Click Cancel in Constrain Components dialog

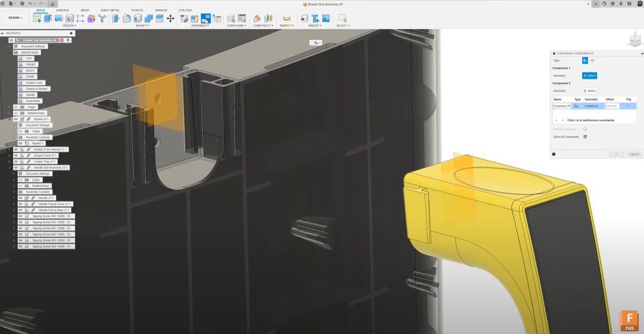pyautogui.click(x=634, y=154)
